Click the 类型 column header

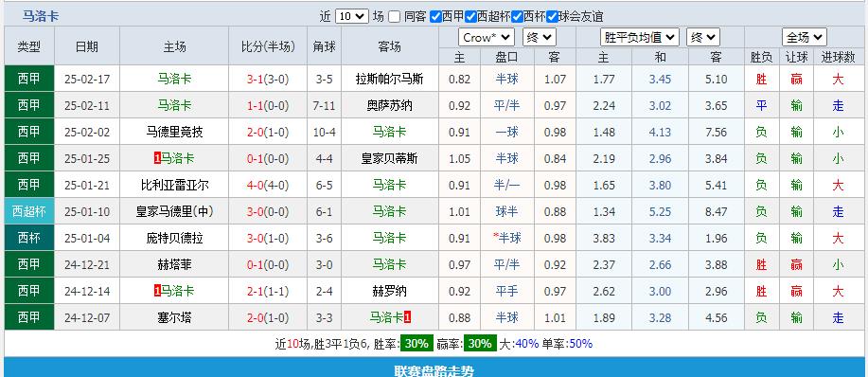click(x=28, y=46)
